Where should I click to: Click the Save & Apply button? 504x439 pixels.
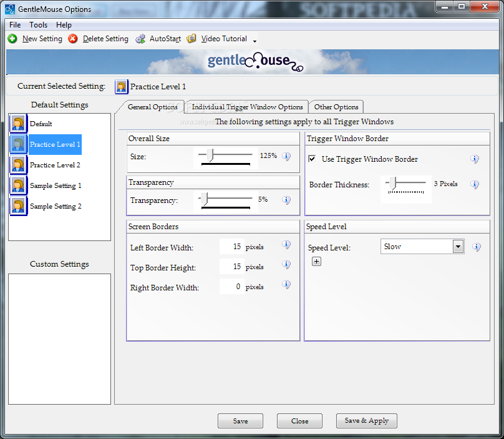tap(366, 421)
